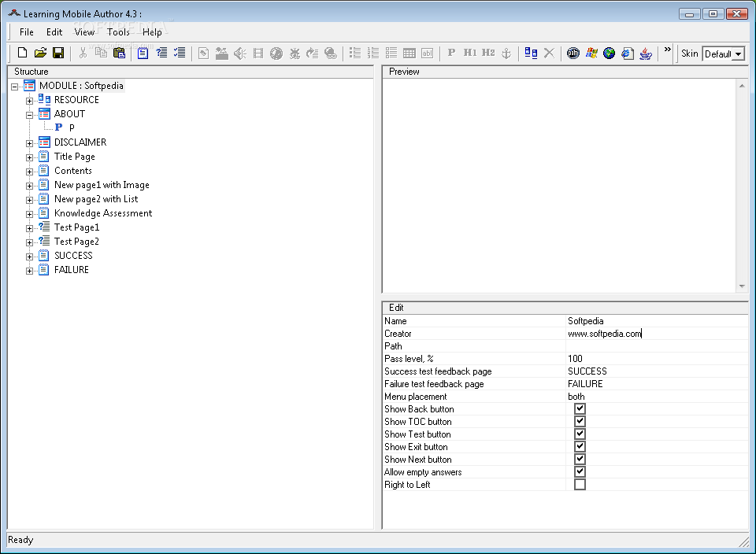Image resolution: width=756 pixels, height=554 pixels.
Task: Select the P paragraph under ABOUT
Action: (72, 127)
